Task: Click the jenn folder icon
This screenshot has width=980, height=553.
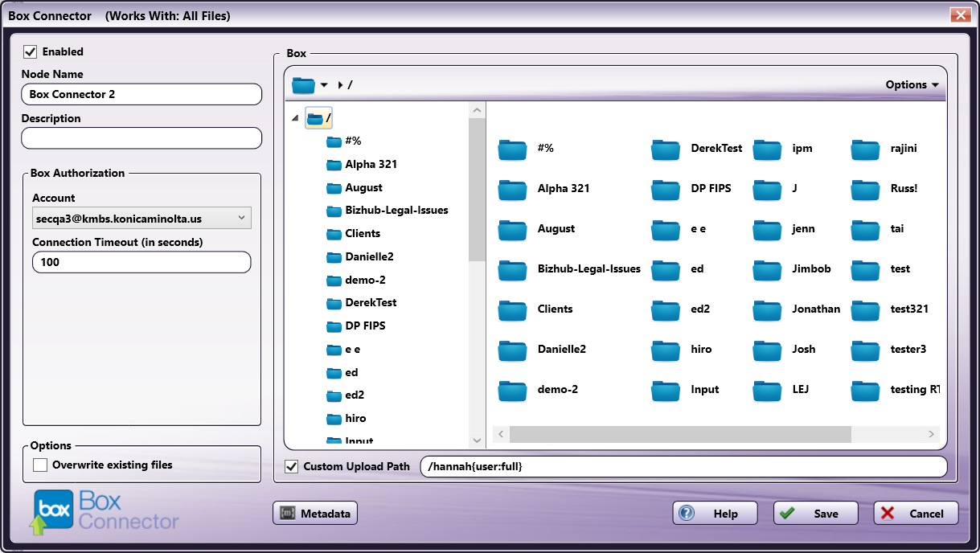Action: click(767, 229)
